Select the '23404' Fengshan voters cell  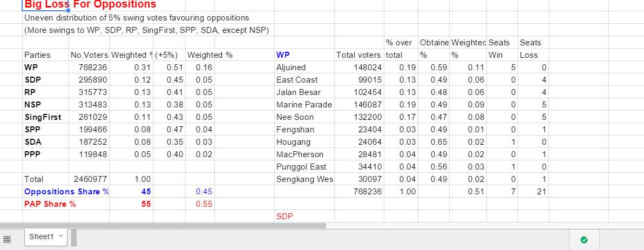[x=360, y=129]
